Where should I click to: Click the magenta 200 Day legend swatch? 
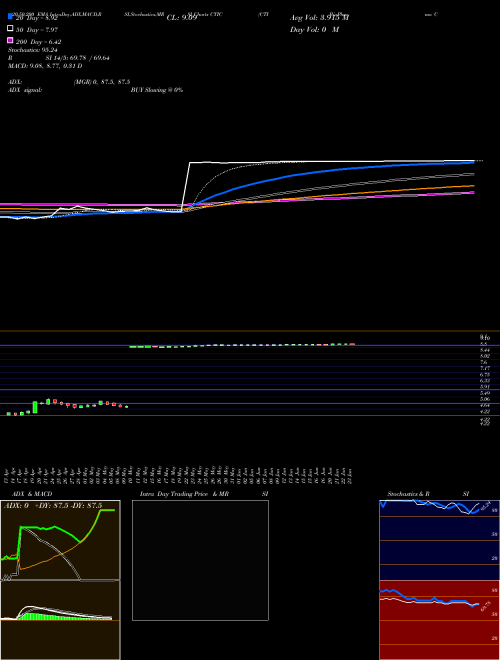pyautogui.click(x=10, y=41)
